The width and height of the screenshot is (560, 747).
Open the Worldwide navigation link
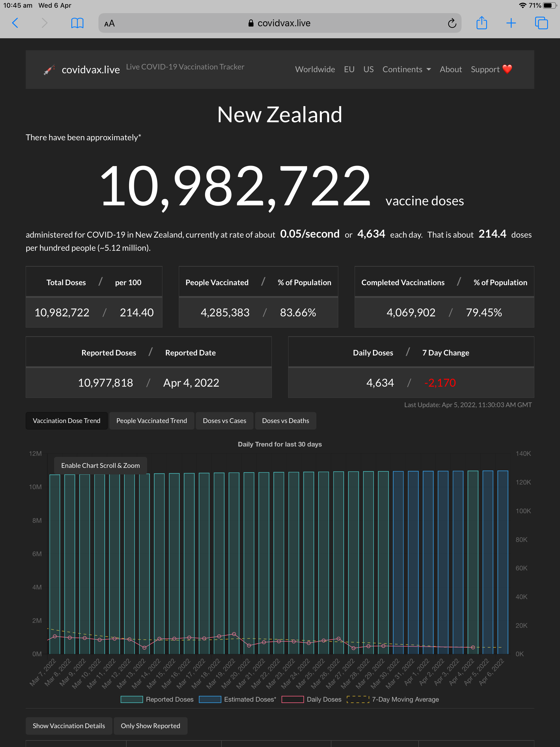point(315,69)
